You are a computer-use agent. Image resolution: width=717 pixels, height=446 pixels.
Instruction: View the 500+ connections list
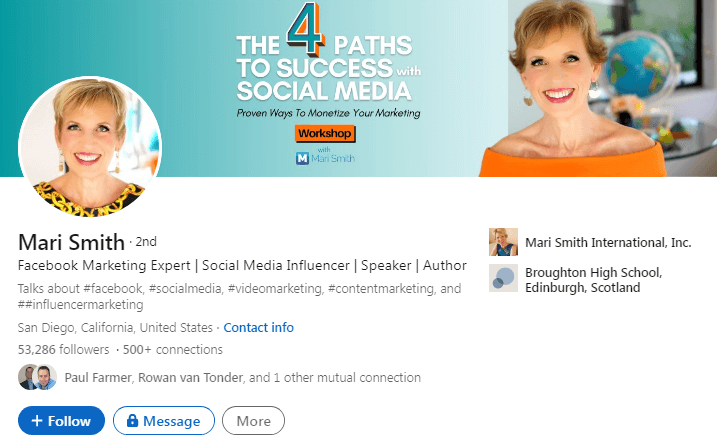(x=172, y=349)
